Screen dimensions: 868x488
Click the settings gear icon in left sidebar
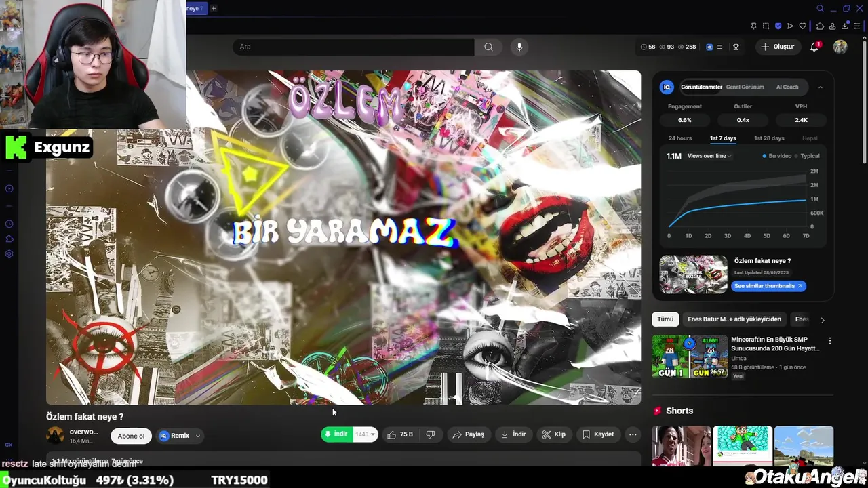pos(9,253)
